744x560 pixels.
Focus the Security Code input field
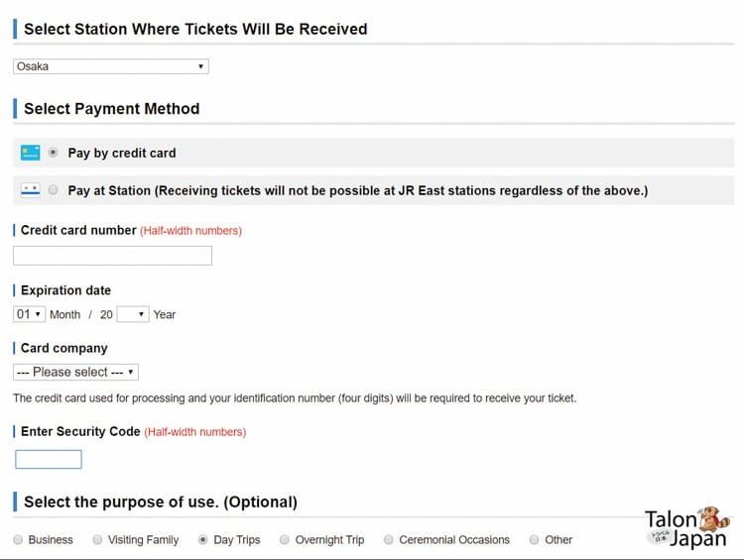(x=49, y=459)
